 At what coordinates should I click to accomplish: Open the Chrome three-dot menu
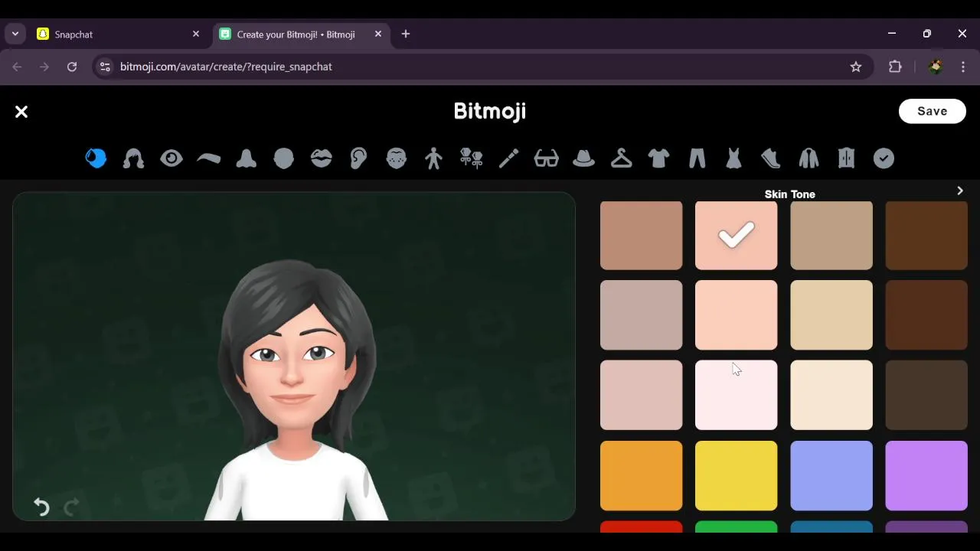point(963,67)
